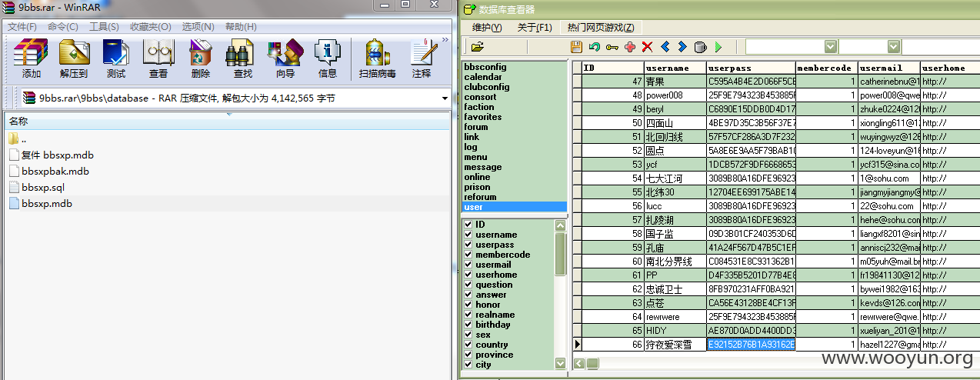Image resolution: width=980 pixels, height=380 pixels.
Task: Uncheck the username field checkbox
Action: pos(468,235)
